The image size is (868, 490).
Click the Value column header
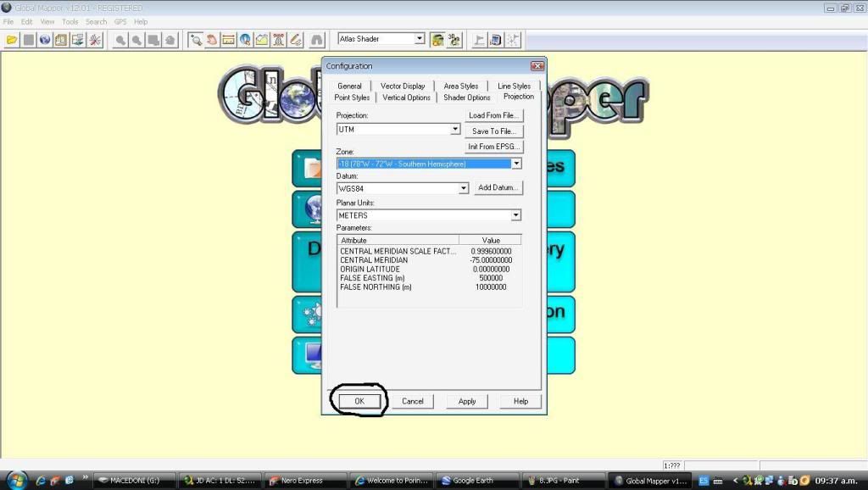[490, 240]
